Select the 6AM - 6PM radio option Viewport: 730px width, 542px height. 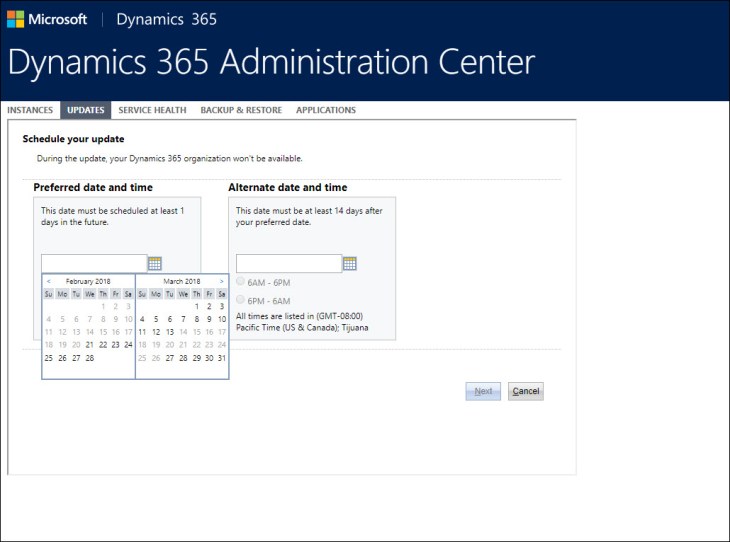pyautogui.click(x=240, y=281)
